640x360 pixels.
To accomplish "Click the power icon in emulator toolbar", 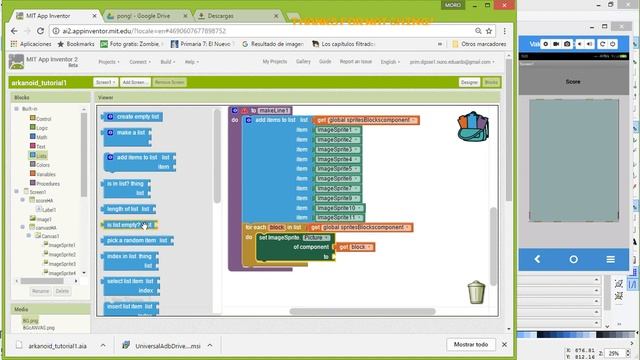I will tap(612, 44).
